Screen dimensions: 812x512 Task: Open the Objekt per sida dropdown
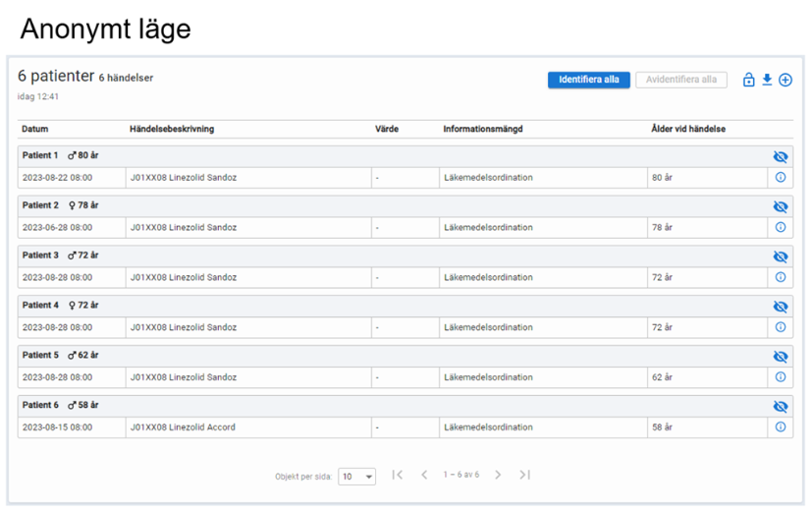tap(356, 477)
